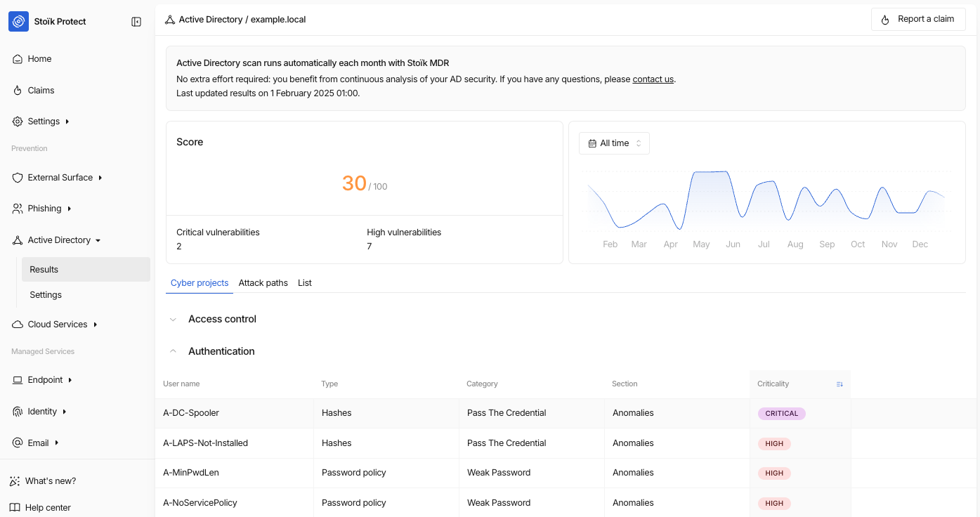980x517 pixels.
Task: Click the Stoïk Protect logo icon
Action: tap(19, 22)
